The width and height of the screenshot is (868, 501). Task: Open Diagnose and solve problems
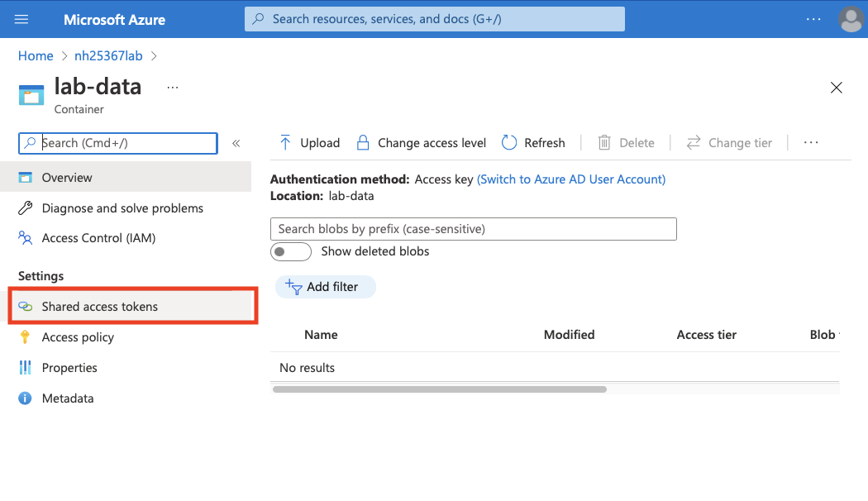122,208
